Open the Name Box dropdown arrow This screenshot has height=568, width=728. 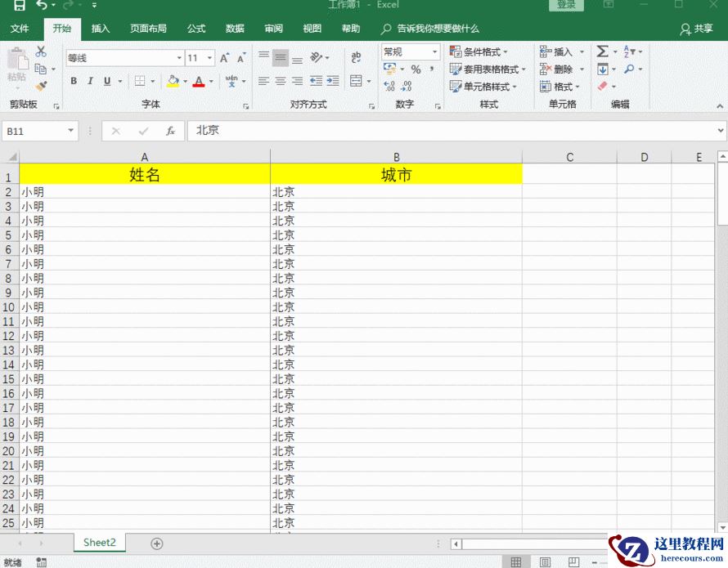click(x=70, y=131)
